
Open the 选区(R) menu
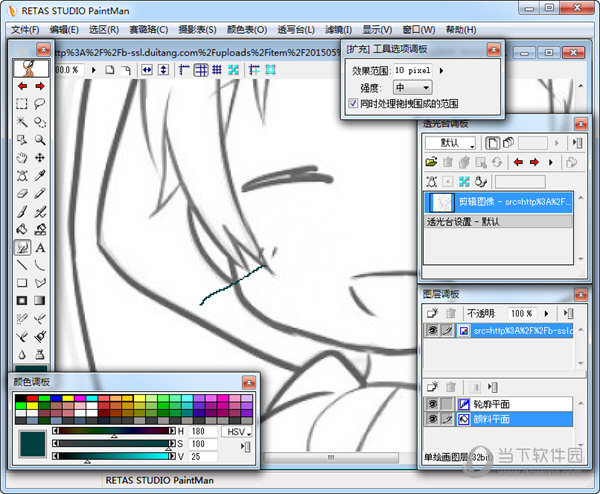[104, 29]
